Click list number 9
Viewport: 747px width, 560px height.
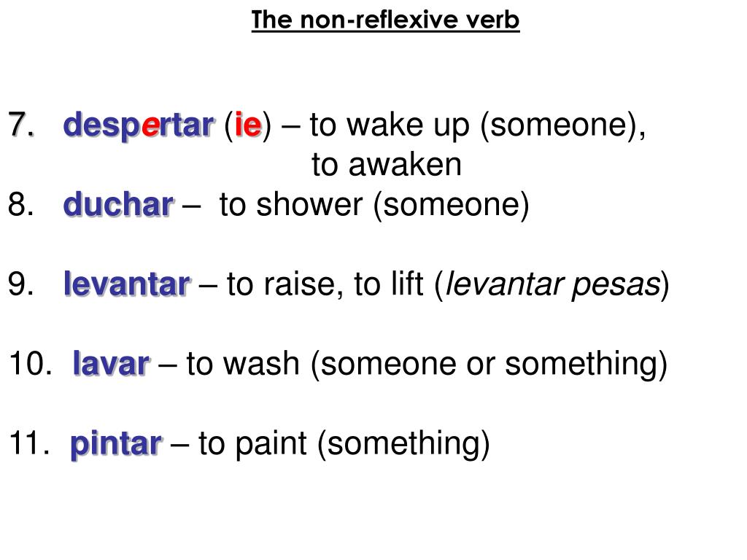pyautogui.click(x=21, y=284)
